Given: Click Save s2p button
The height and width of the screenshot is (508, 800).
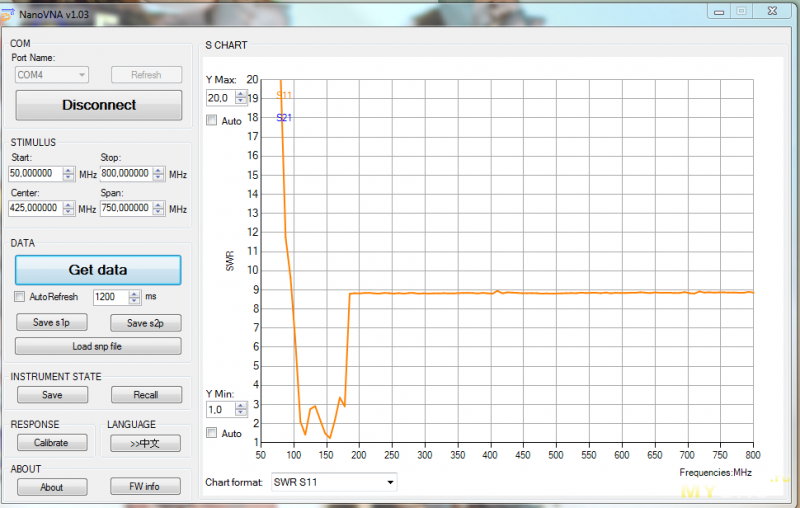Looking at the screenshot, I should coord(145,322).
